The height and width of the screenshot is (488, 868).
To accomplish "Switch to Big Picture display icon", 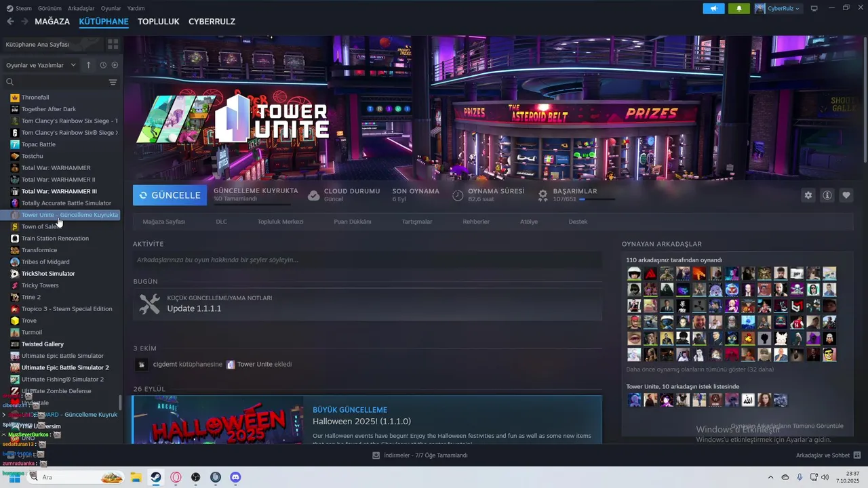I will [x=814, y=8].
